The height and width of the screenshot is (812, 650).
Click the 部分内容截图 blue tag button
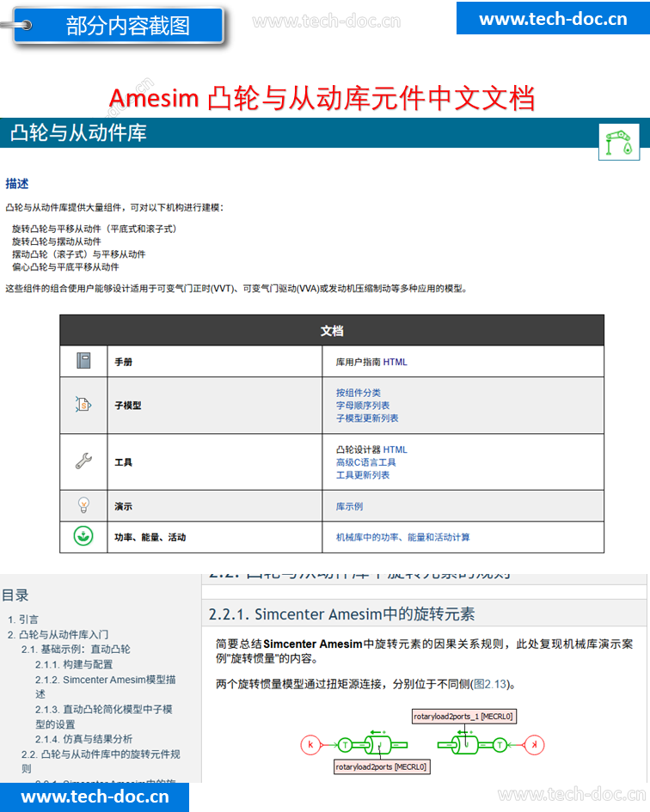pyautogui.click(x=119, y=25)
